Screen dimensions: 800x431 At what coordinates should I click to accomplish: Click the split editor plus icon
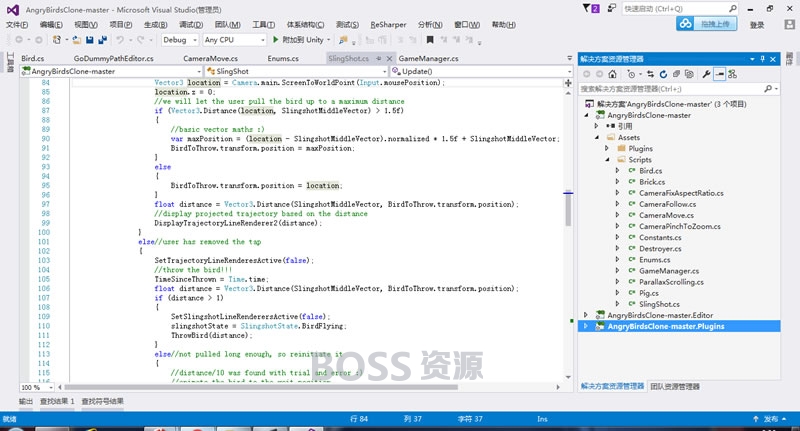click(568, 83)
